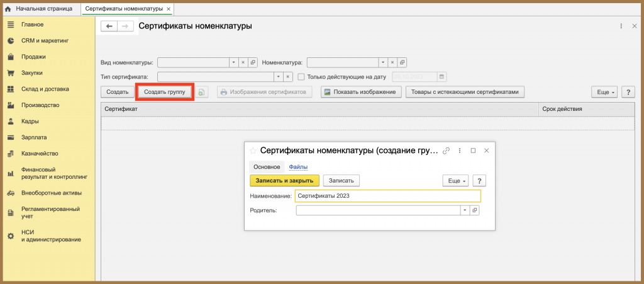Clear the Вид номенклатуры field with X
Image resolution: width=644 pixels, height=284 pixels.
(x=242, y=62)
